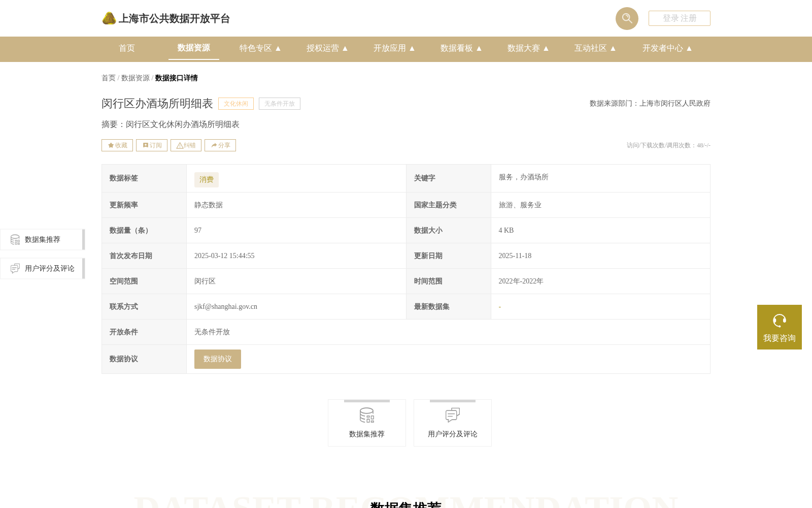Open 用户评分及评论 in left sidebar
812x508 pixels.
pos(43,269)
